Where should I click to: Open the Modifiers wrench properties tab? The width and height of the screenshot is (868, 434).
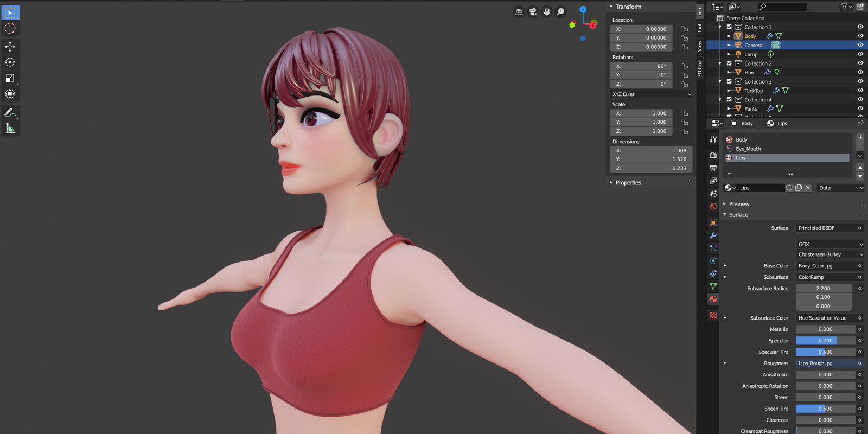click(x=713, y=235)
